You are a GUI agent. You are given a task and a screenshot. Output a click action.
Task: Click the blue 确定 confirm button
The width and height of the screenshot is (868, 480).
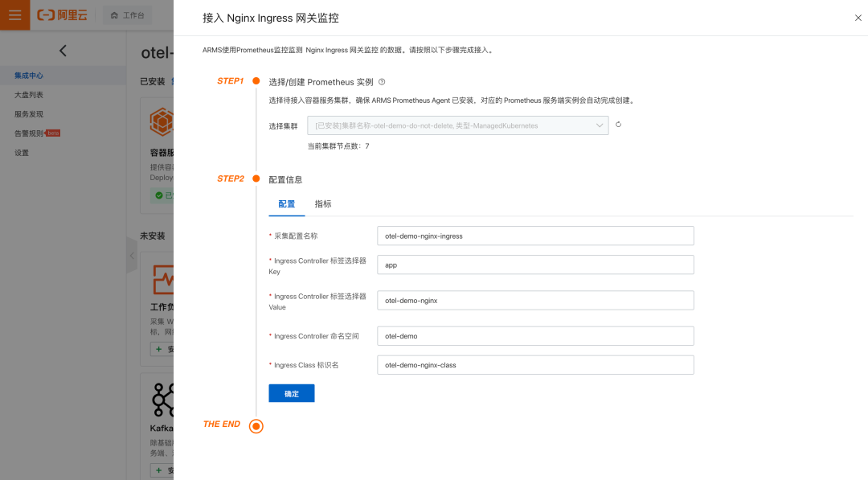click(291, 393)
